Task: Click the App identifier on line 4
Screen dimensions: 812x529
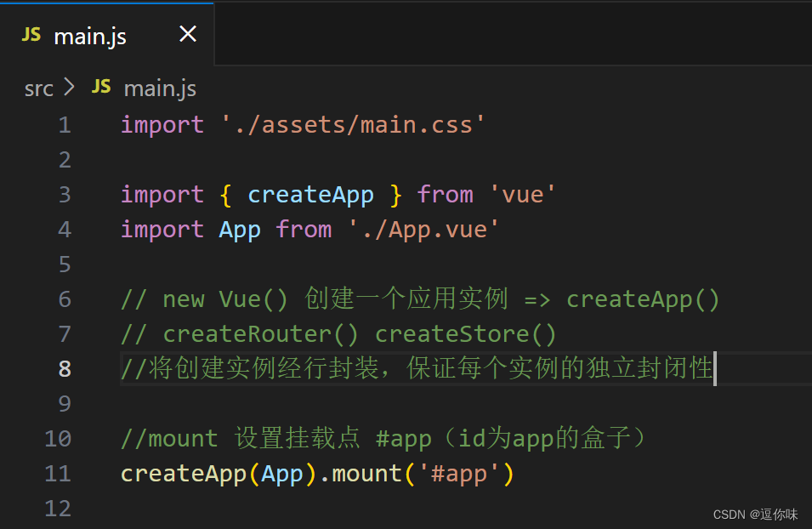Action: pos(240,229)
